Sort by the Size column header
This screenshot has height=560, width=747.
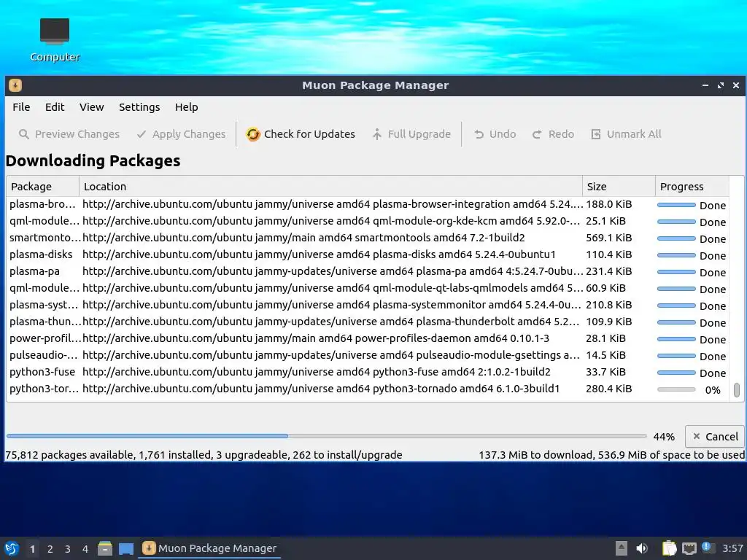click(x=619, y=186)
